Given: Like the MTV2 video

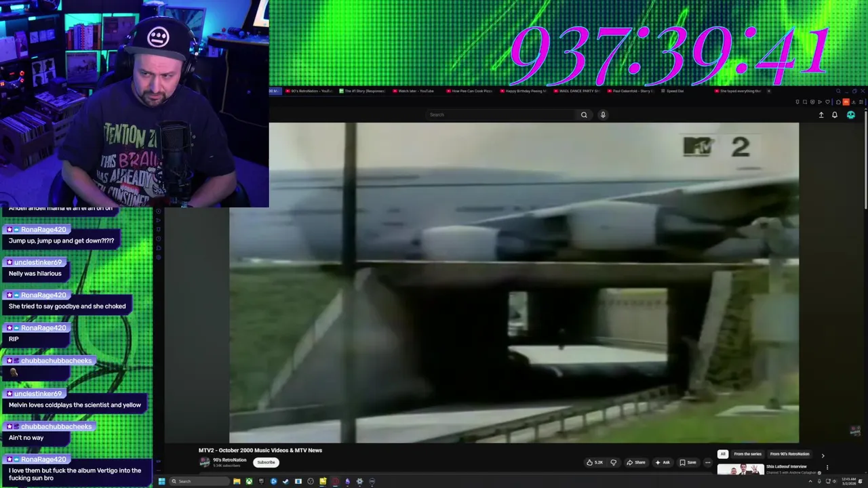Looking at the screenshot, I should 595,462.
